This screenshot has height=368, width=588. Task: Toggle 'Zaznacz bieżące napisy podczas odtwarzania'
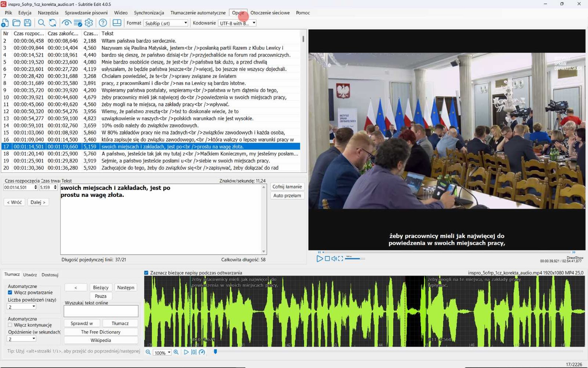pos(146,273)
